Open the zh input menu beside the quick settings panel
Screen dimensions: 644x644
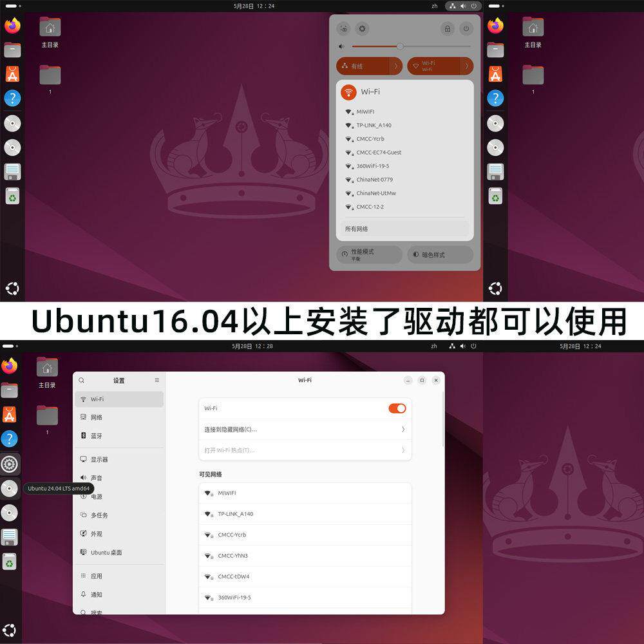pos(435,6)
